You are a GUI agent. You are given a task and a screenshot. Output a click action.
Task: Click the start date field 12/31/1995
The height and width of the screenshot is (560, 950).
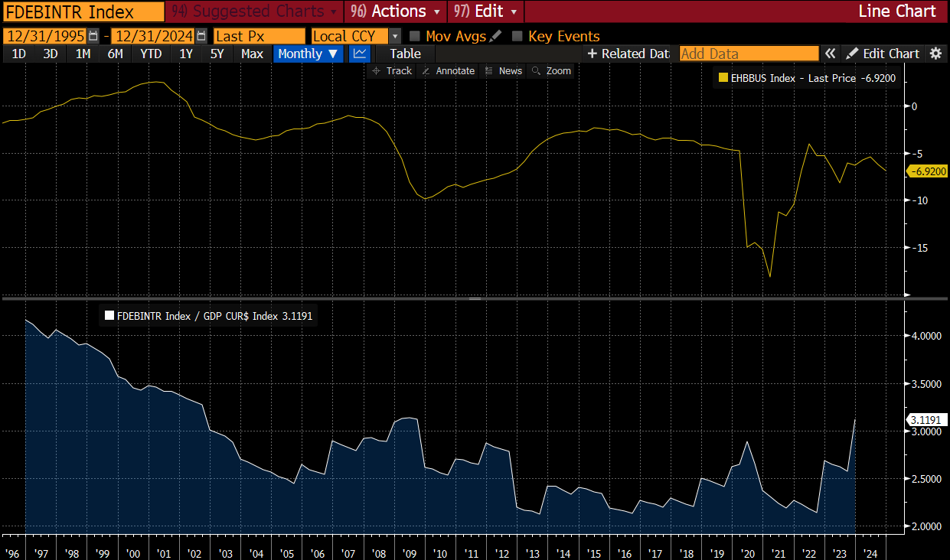point(44,36)
